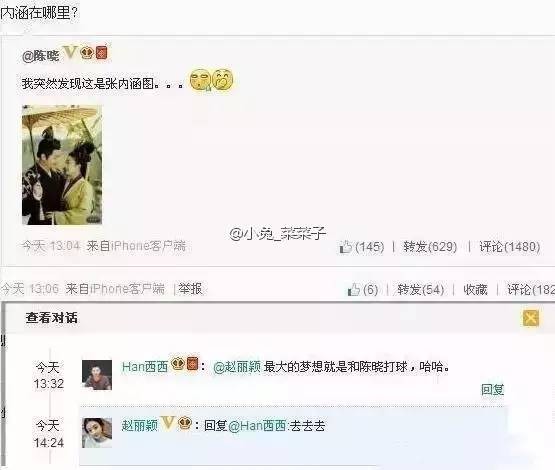Open the Han西西 profile avatar
The height and width of the screenshot is (470, 555).
97,375
